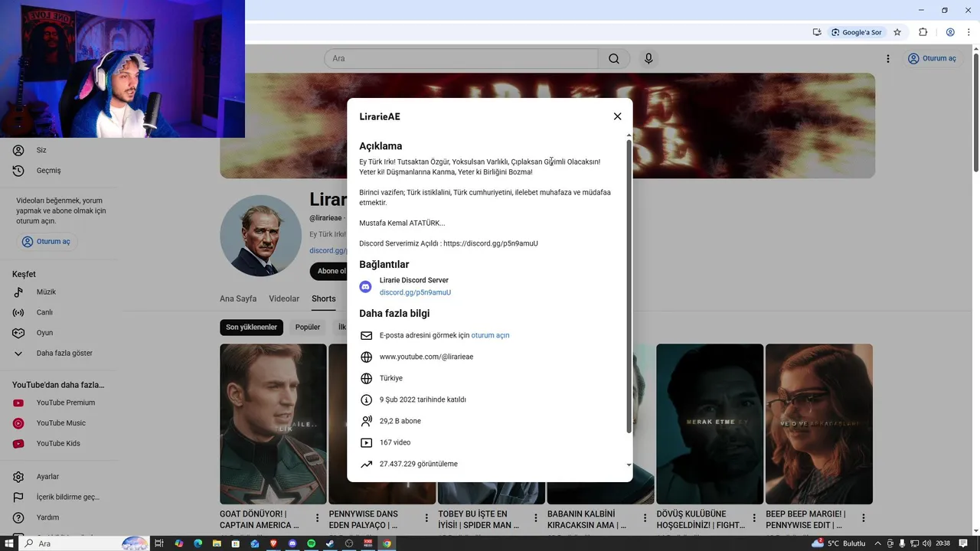Image resolution: width=980 pixels, height=551 pixels.
Task: Click the Türkiye country text
Action: coord(391,378)
